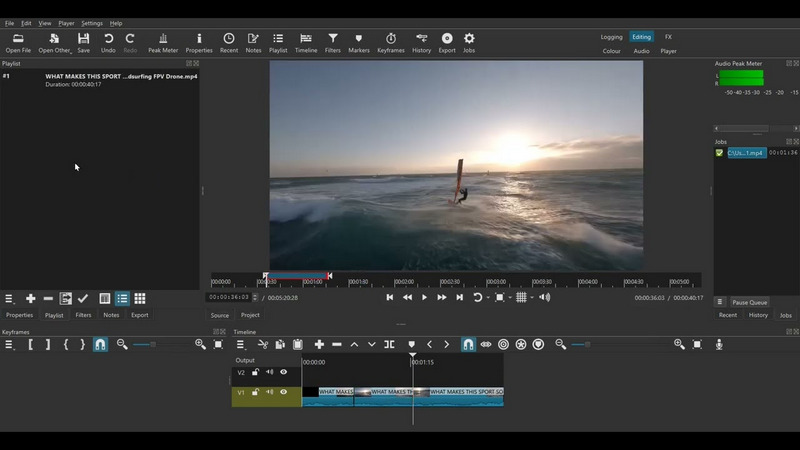Screen dimensions: 800x450
Task: Overwrite clip using the down-arrow icon
Action: point(371,344)
